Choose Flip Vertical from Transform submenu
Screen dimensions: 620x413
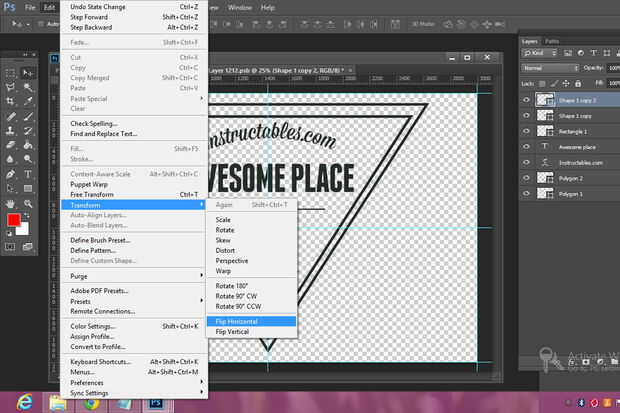pyautogui.click(x=251, y=332)
